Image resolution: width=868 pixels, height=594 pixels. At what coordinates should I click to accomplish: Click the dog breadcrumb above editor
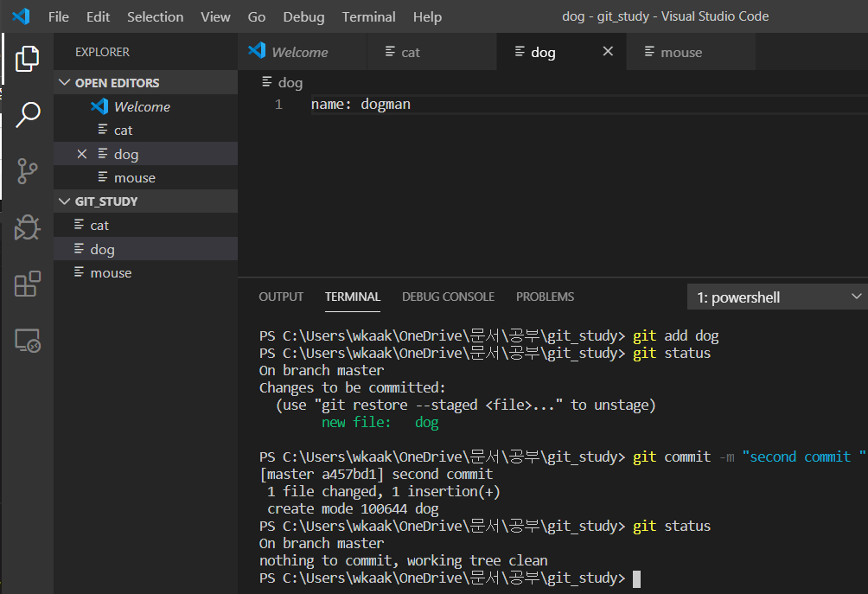[283, 82]
